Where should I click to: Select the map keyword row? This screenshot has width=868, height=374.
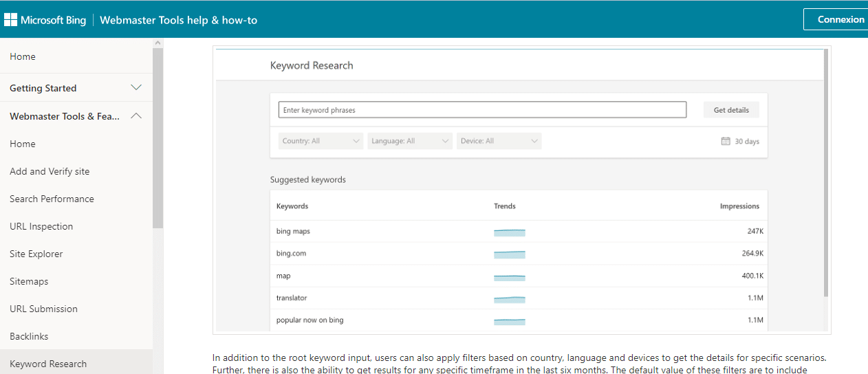pos(519,276)
